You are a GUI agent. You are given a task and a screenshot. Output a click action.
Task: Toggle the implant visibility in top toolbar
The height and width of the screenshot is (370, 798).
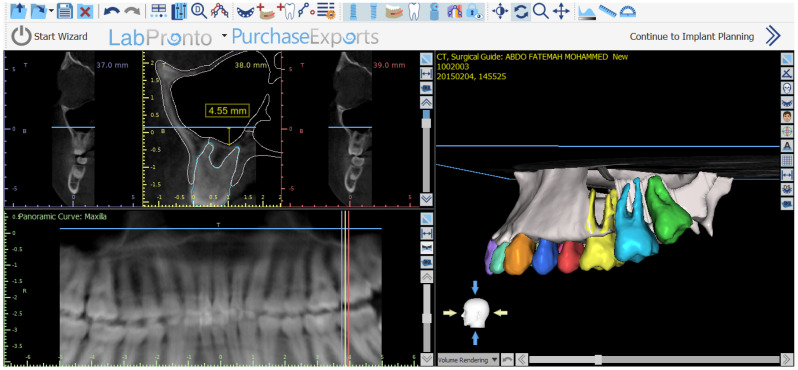[x=352, y=11]
